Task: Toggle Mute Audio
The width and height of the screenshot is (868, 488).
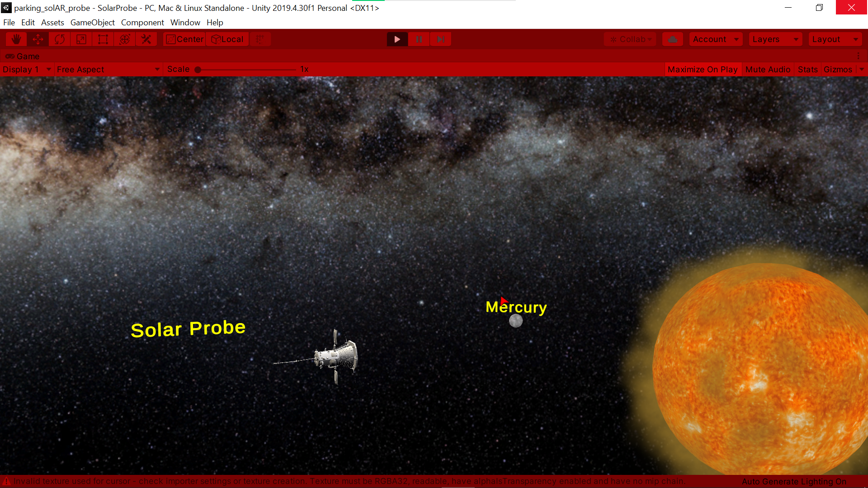Action: click(x=768, y=69)
